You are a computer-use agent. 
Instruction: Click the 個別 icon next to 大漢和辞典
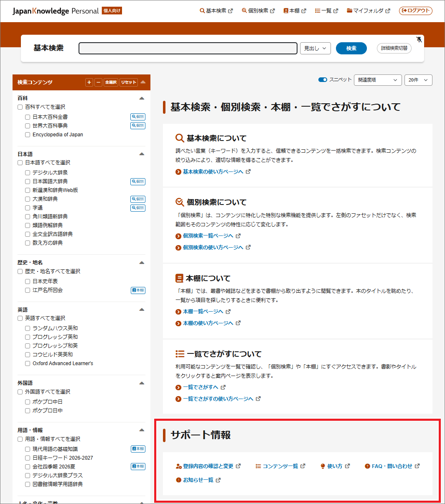(138, 199)
